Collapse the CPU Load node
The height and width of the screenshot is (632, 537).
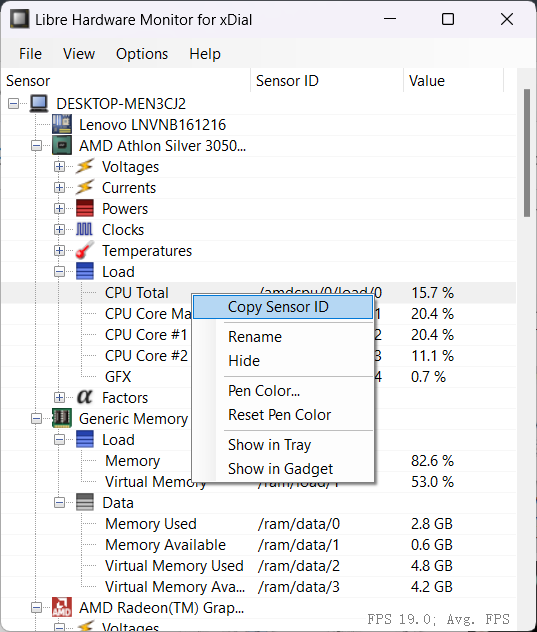59,271
